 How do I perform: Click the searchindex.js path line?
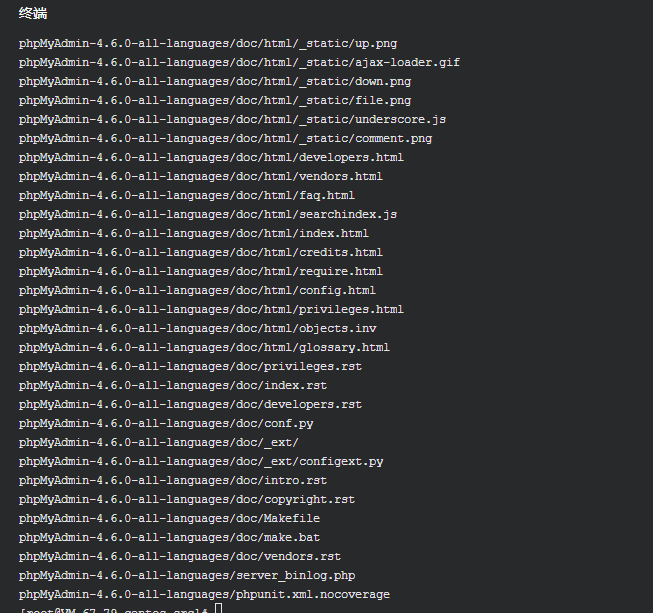(208, 215)
